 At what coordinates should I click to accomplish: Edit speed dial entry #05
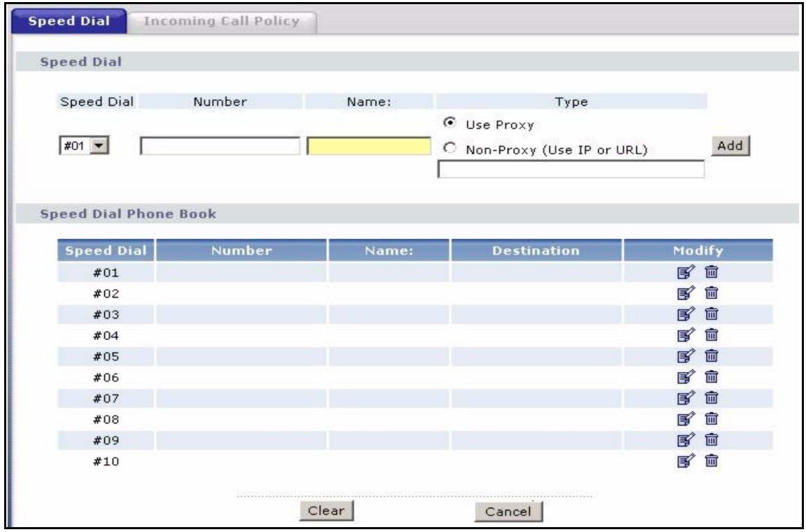686,355
